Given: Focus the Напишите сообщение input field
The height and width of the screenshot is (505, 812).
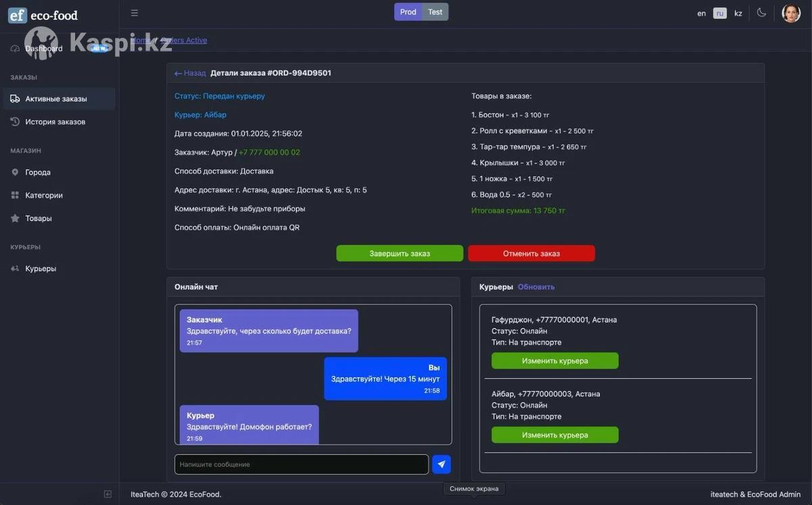Looking at the screenshot, I should pos(301,464).
